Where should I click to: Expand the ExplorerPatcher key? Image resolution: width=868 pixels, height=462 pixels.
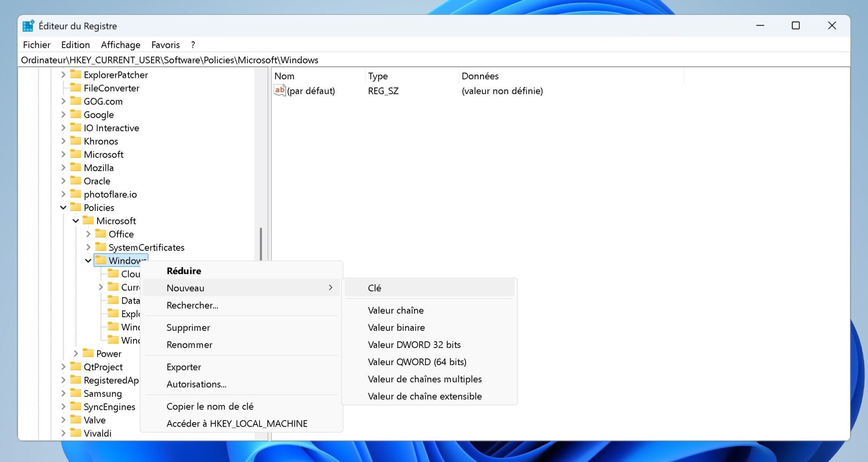[63, 74]
